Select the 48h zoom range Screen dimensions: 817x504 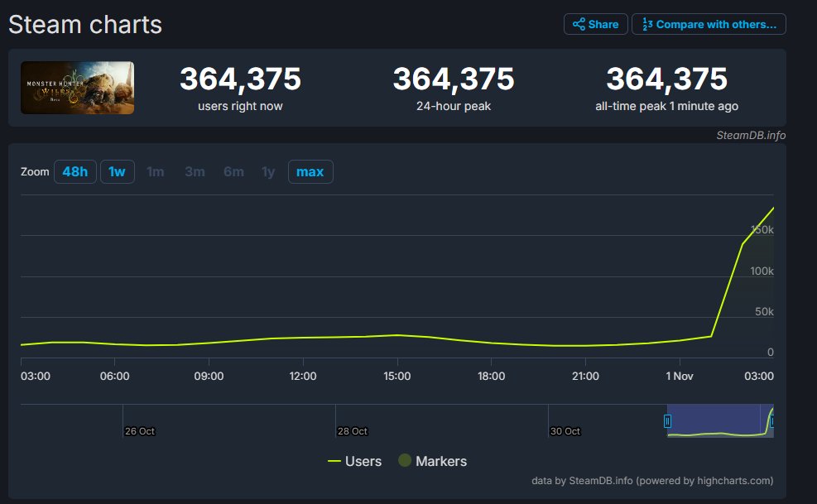[75, 171]
